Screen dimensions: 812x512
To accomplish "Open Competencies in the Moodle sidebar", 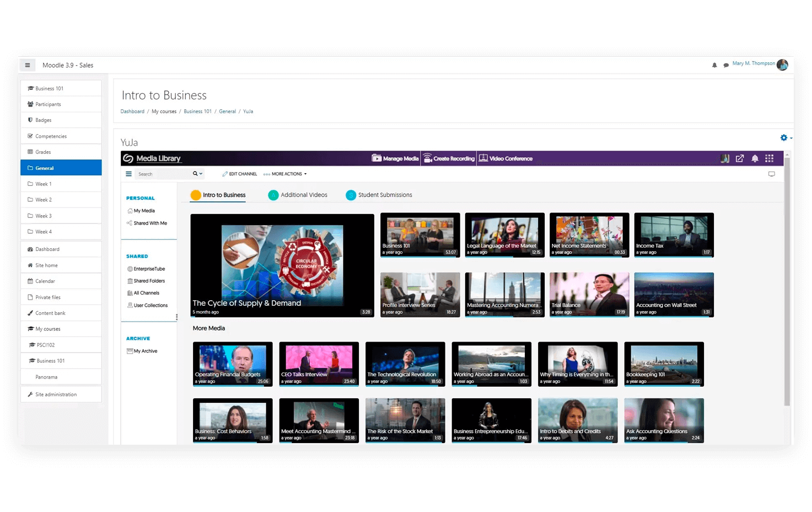I will click(61, 136).
